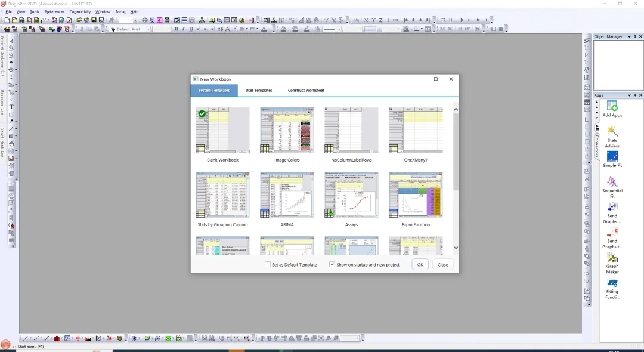Screen dimensions: 644x352
Task: Select ARIMA template thumbnail
Action: pyautogui.click(x=287, y=194)
